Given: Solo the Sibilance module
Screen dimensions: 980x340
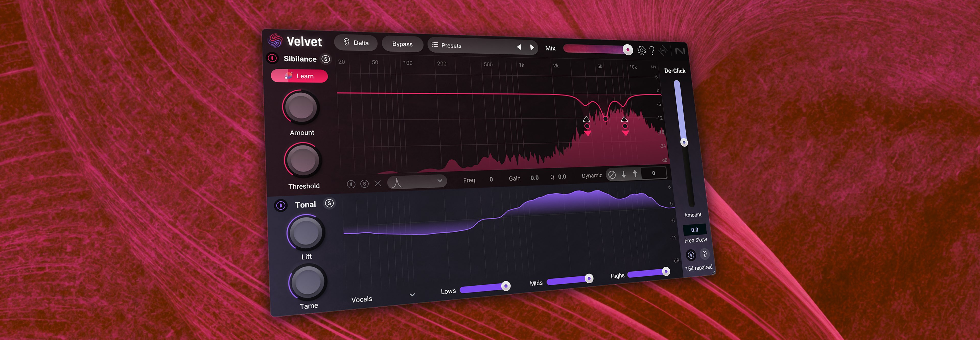Looking at the screenshot, I should click(x=326, y=59).
